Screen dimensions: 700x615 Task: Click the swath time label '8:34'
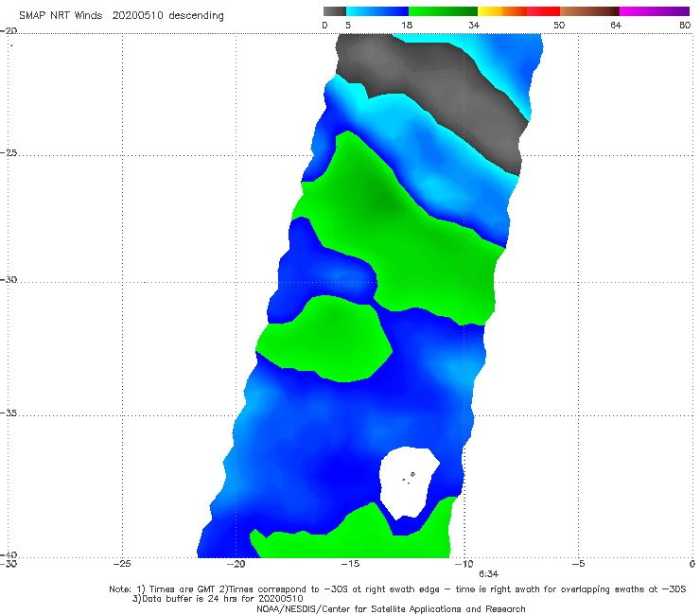click(x=488, y=574)
